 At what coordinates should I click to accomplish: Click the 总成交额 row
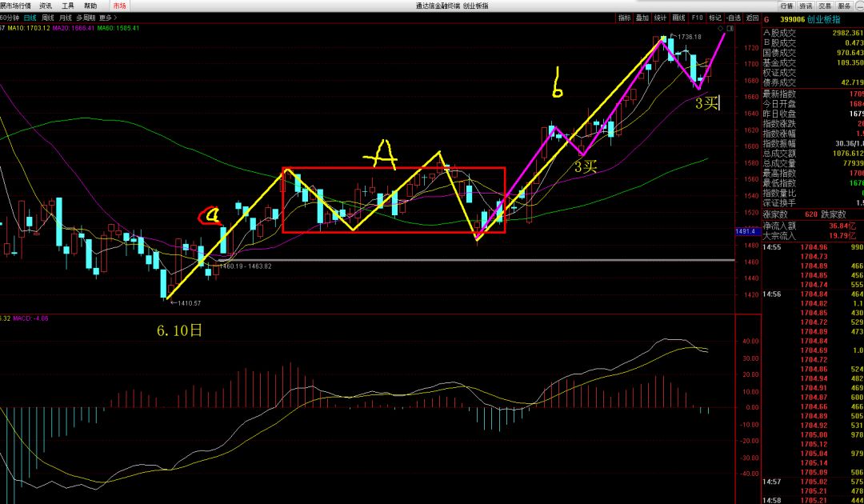[813, 154]
